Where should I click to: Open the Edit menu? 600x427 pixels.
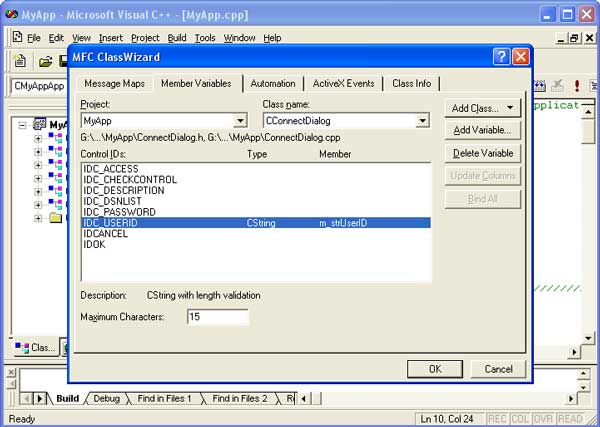56,38
